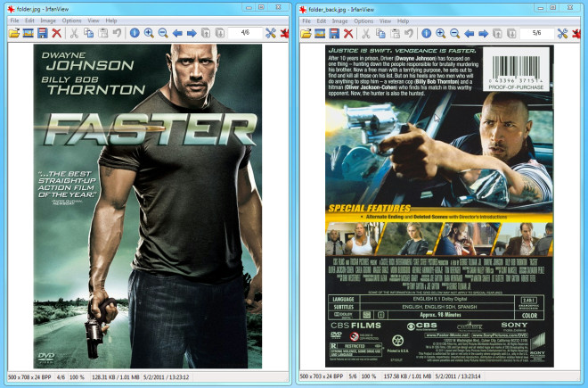This screenshot has width=588, height=388.
Task: Save icon in folder.jpg window toolbar
Action: coord(43,33)
